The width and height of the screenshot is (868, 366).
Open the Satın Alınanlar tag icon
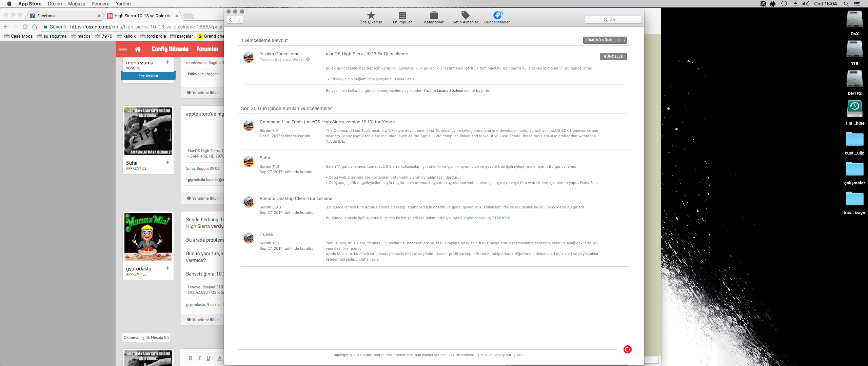click(x=465, y=15)
